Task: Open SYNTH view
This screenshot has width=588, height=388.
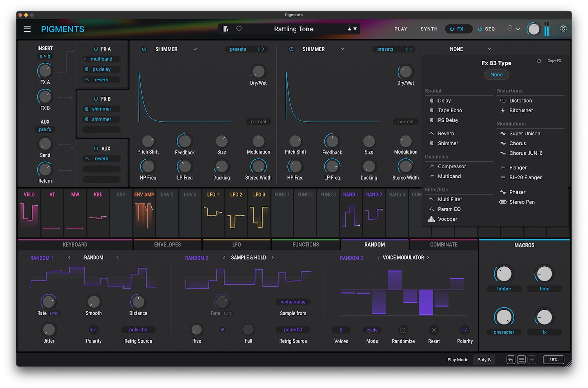Action: (x=429, y=29)
